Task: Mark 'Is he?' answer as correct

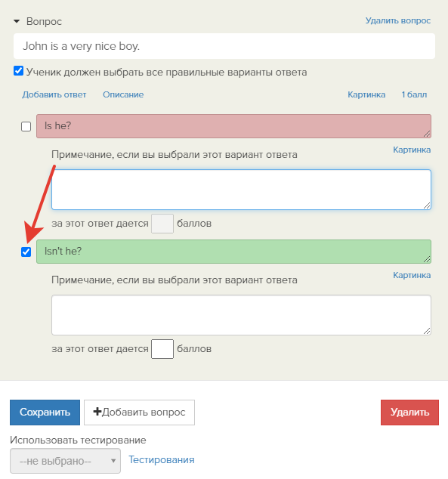Action: pyautogui.click(x=26, y=126)
